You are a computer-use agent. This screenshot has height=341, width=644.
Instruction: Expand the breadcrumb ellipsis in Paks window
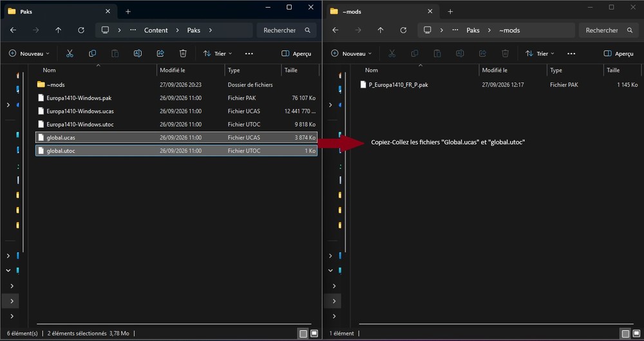(x=133, y=30)
